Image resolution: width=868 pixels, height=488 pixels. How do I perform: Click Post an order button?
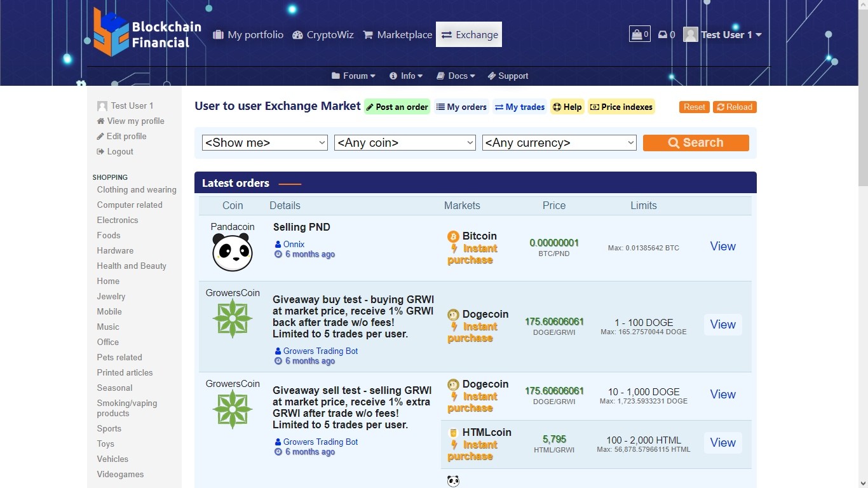(x=397, y=107)
